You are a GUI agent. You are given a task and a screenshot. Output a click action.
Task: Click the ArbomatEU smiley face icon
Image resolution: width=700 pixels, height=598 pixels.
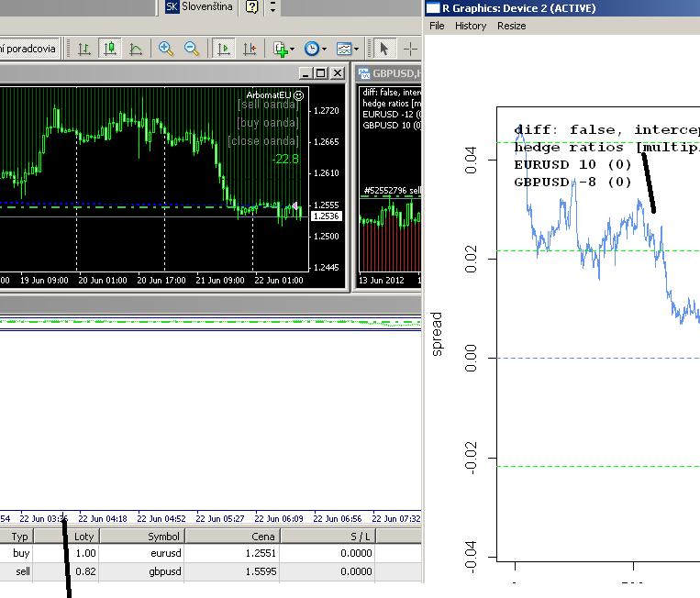coord(299,95)
